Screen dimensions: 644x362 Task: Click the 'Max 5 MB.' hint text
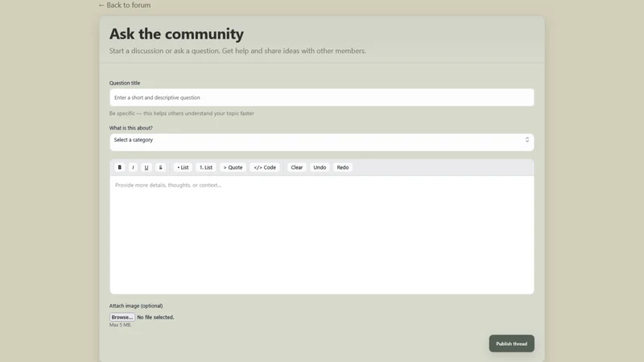[x=120, y=325]
